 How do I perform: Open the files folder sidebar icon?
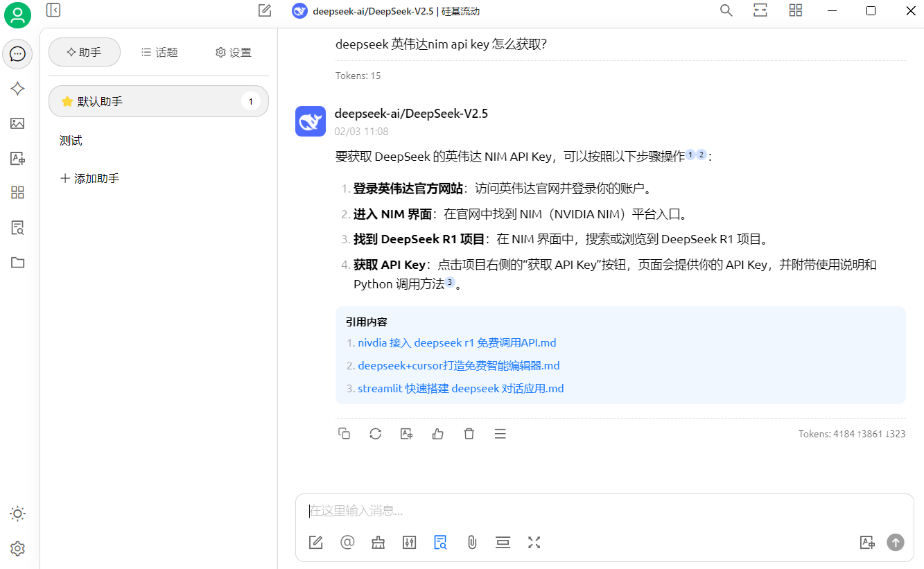tap(17, 262)
